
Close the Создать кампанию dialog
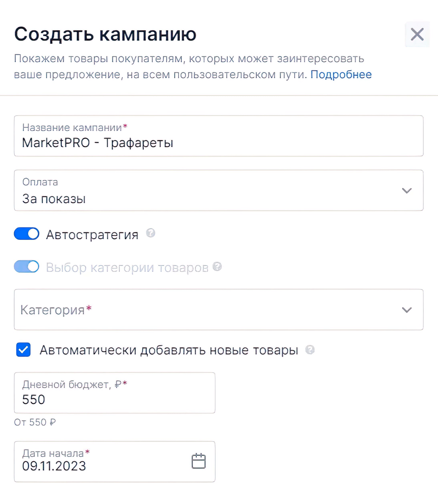[417, 34]
